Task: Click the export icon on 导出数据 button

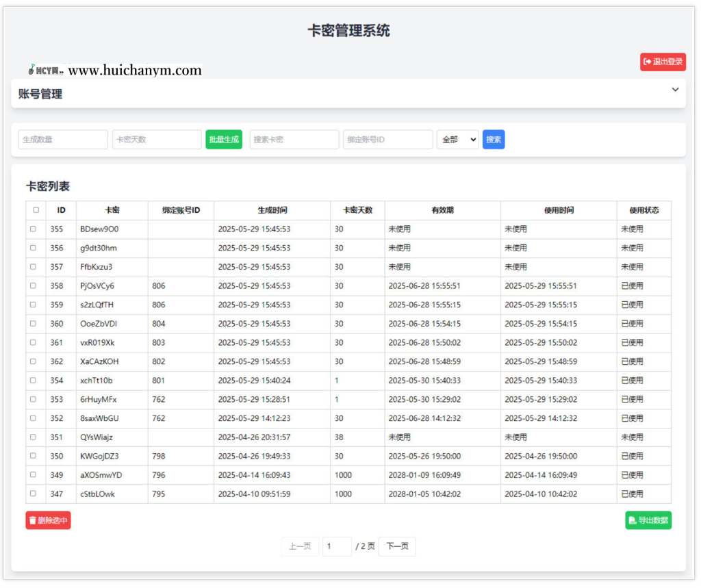Action: (633, 520)
